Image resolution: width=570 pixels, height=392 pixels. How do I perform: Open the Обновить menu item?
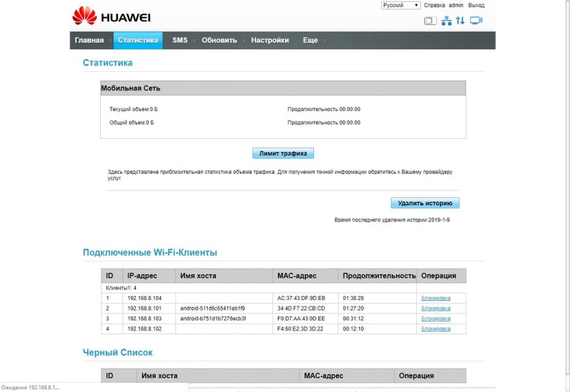(219, 40)
